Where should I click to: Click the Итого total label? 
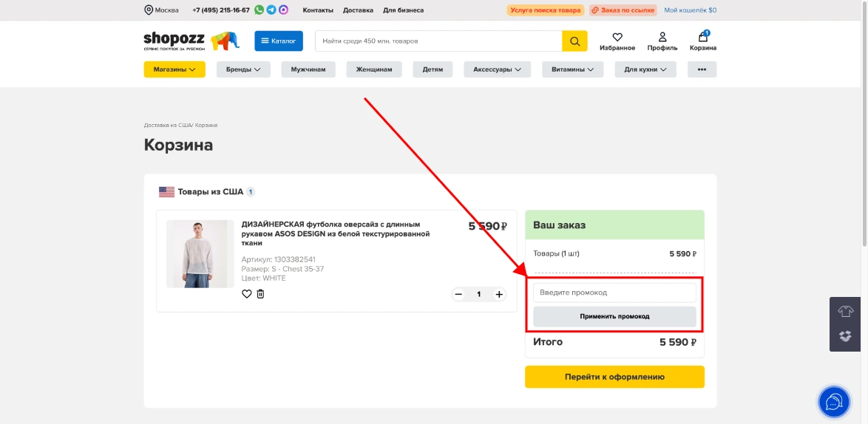click(548, 341)
